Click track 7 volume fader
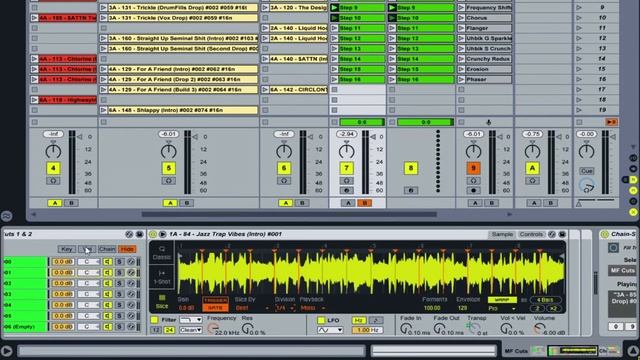Image resolution: width=640 pixels, height=360 pixels. [x=373, y=137]
